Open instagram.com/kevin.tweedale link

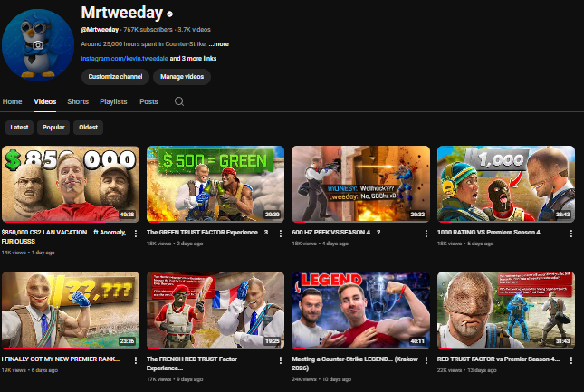tap(124, 59)
